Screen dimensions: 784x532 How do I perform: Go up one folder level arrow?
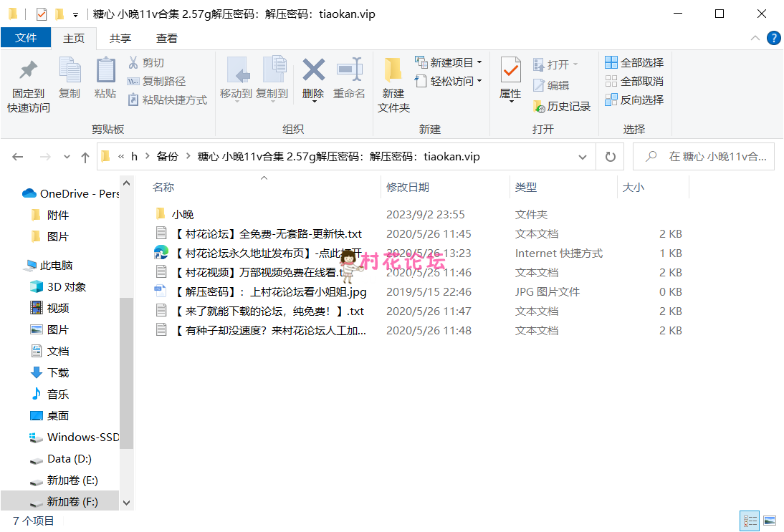tap(85, 157)
